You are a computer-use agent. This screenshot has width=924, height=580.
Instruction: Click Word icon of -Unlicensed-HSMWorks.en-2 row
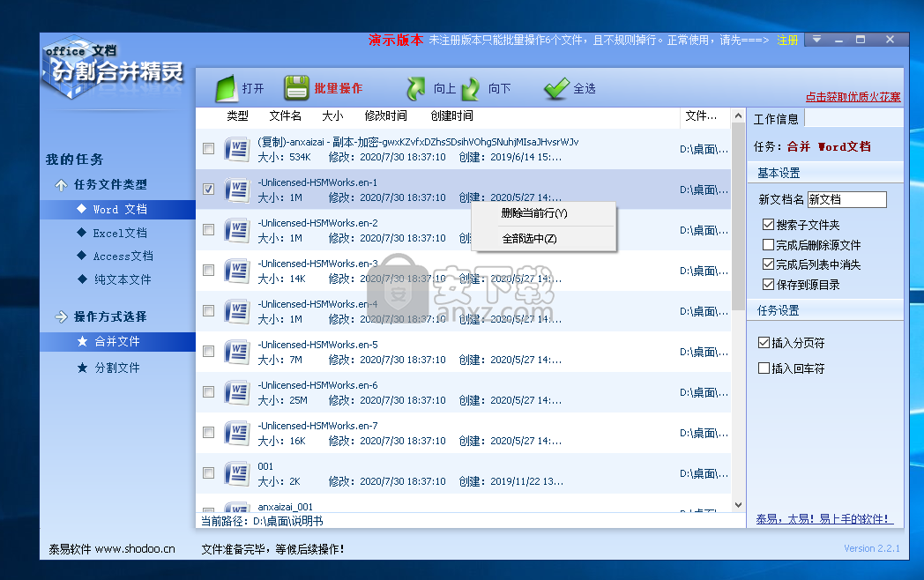237,230
